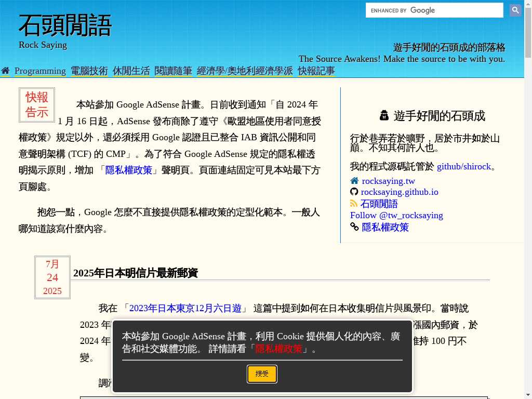Open the red 隱私權政策 link in cookie banner
This screenshot has width=532, height=399.
279,349
